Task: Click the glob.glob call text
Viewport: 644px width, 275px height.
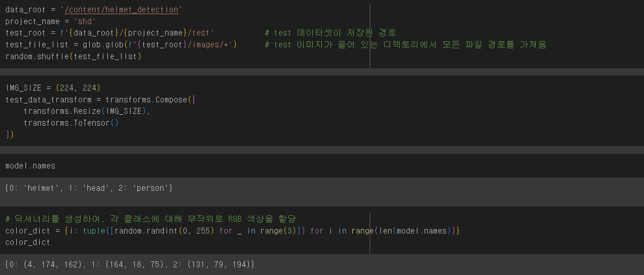Action: coord(159,45)
